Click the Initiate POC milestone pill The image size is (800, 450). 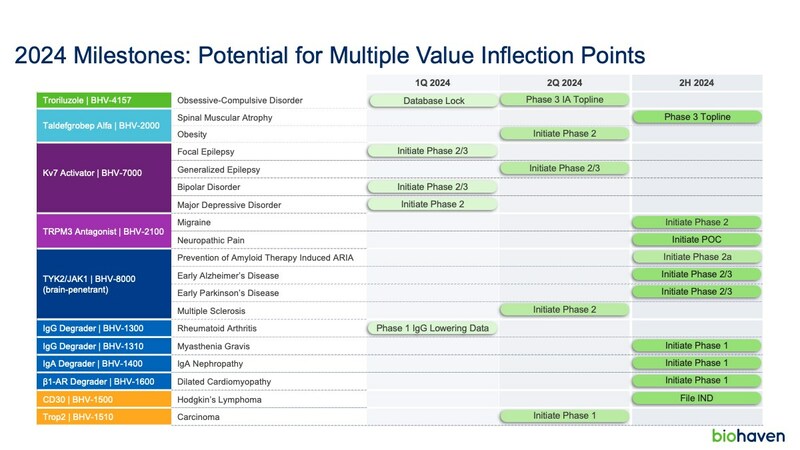click(x=696, y=239)
